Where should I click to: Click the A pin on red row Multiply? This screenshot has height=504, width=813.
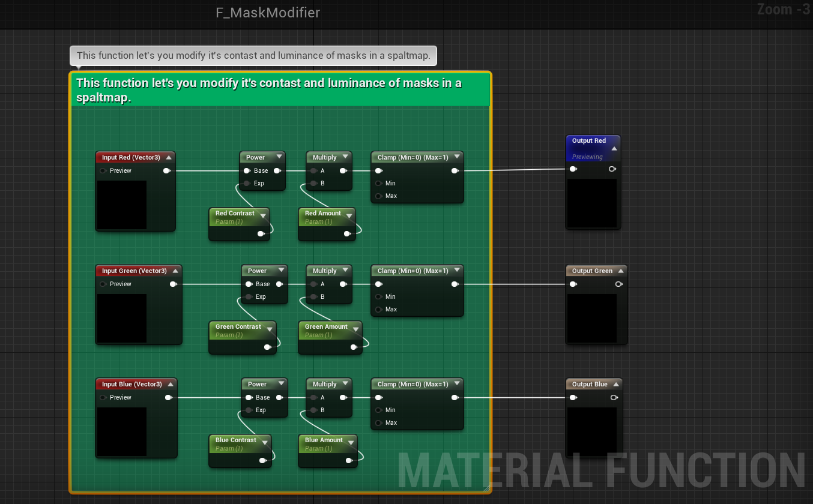point(313,171)
